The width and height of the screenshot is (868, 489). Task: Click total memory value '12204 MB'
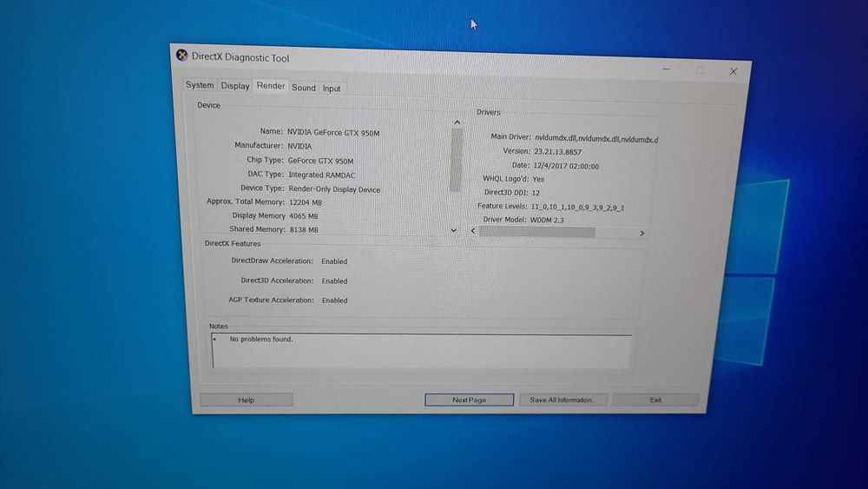tap(306, 202)
